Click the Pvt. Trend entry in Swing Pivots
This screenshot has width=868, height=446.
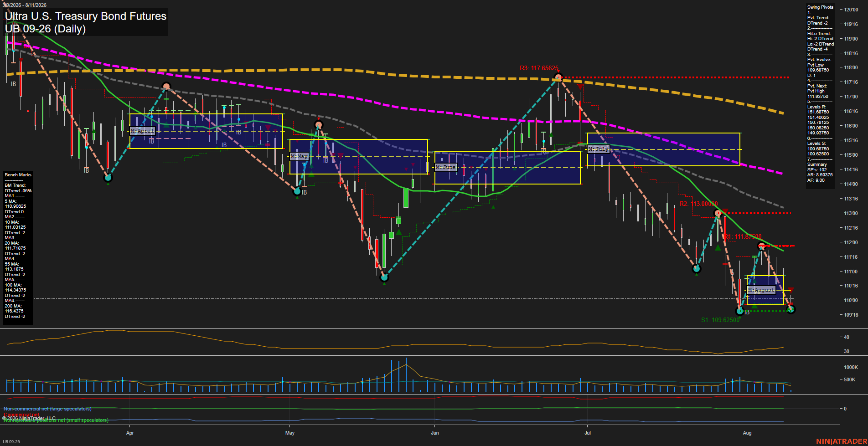tap(818, 18)
